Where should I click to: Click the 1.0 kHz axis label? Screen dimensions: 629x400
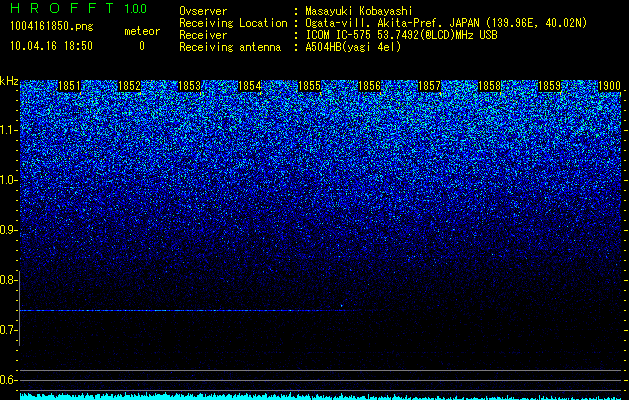point(9,180)
